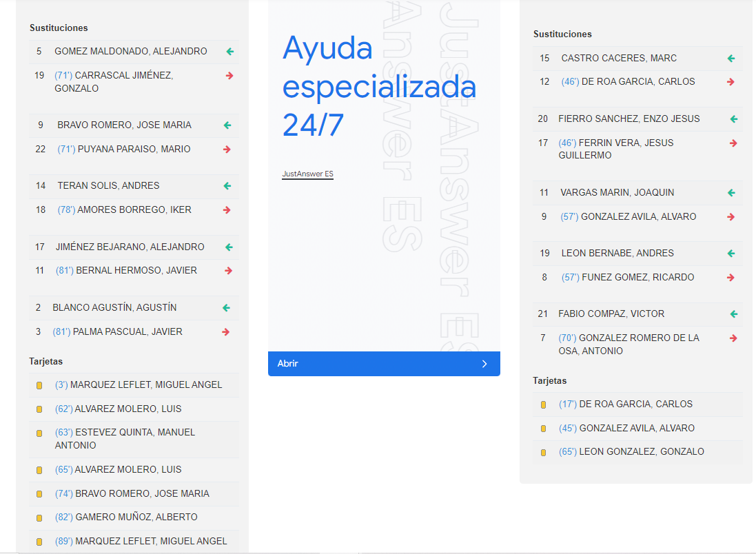Viewport: 756px width, 554px height.
Task: Click yellow card icon for (62') ALVAREZ MOLERO
Action: click(39, 409)
